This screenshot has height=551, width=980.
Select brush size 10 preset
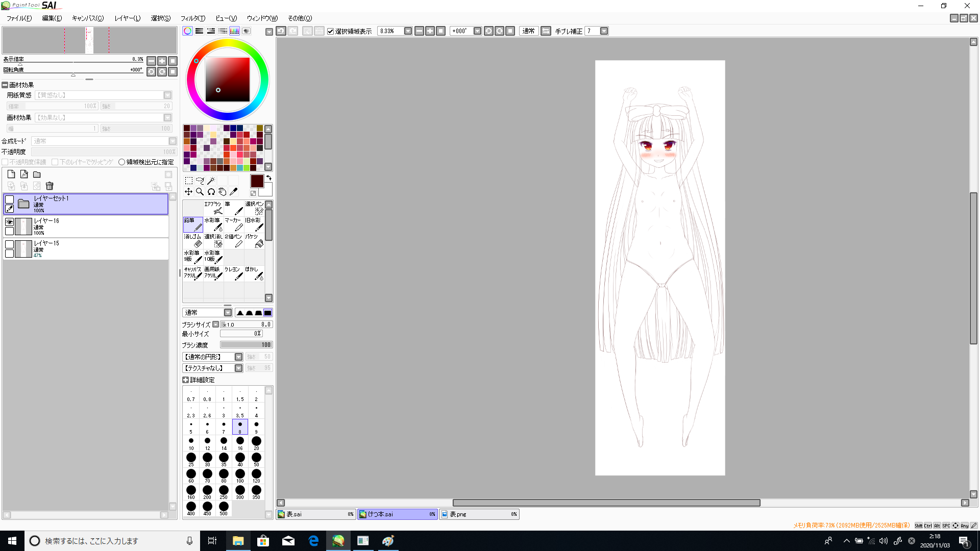[191, 443]
